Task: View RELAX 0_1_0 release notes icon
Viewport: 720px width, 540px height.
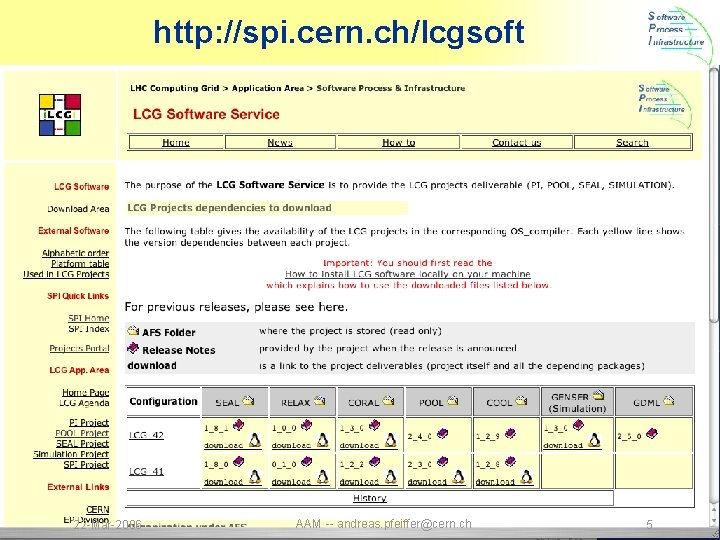Action: coord(306,461)
